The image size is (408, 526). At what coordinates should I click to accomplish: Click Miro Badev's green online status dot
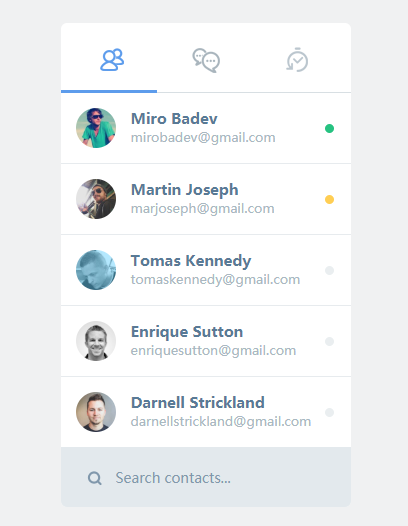(329, 128)
